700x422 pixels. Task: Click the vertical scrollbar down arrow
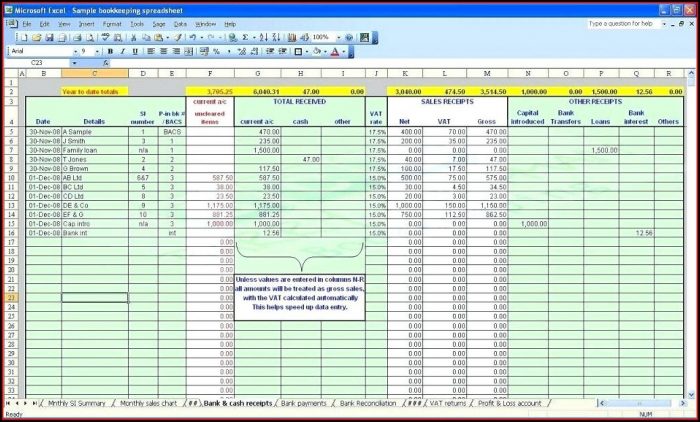[x=691, y=395]
